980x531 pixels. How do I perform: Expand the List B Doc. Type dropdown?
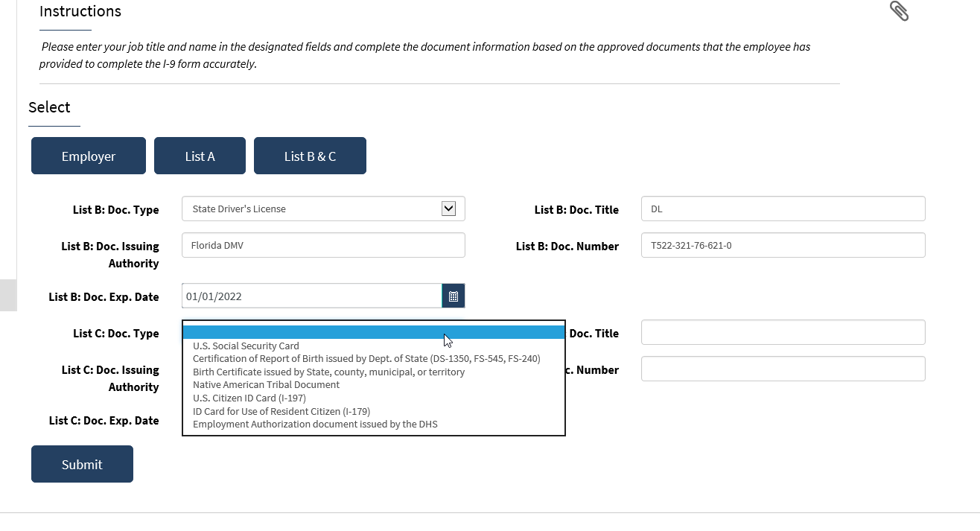448,209
